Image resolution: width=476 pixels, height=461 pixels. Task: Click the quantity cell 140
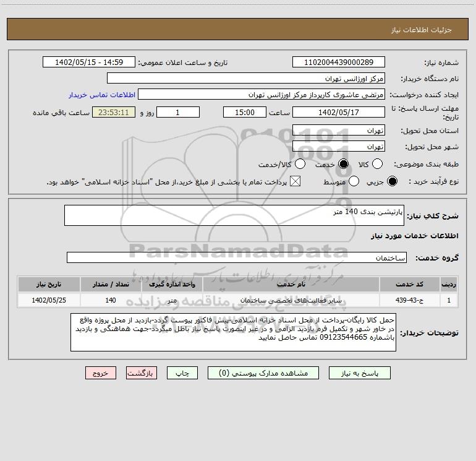111,300
